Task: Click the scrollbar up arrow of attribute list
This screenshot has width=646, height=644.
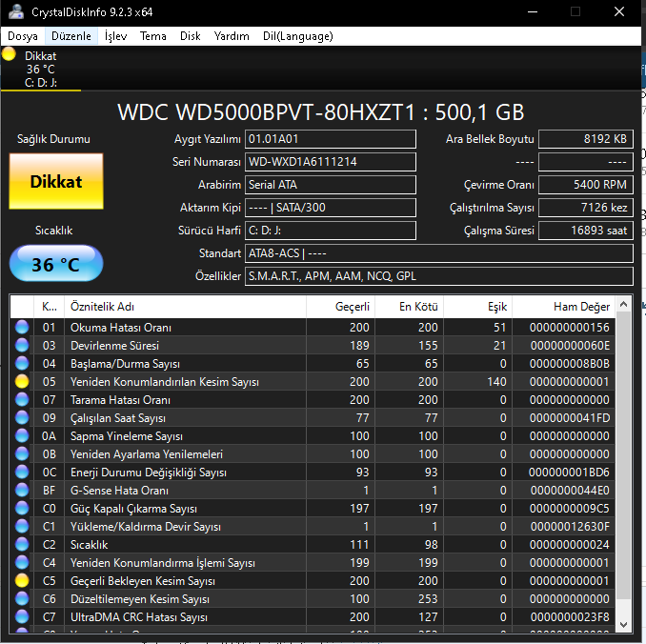Action: click(623, 305)
